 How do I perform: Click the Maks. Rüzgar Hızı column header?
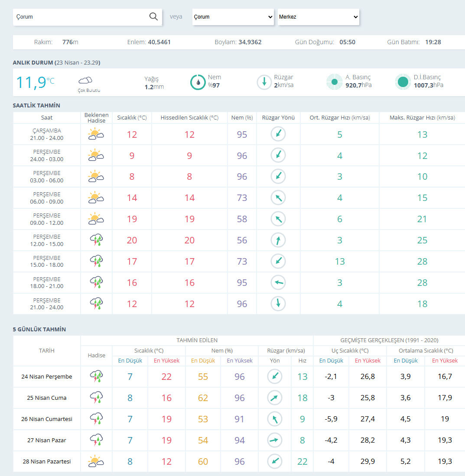[422, 117]
